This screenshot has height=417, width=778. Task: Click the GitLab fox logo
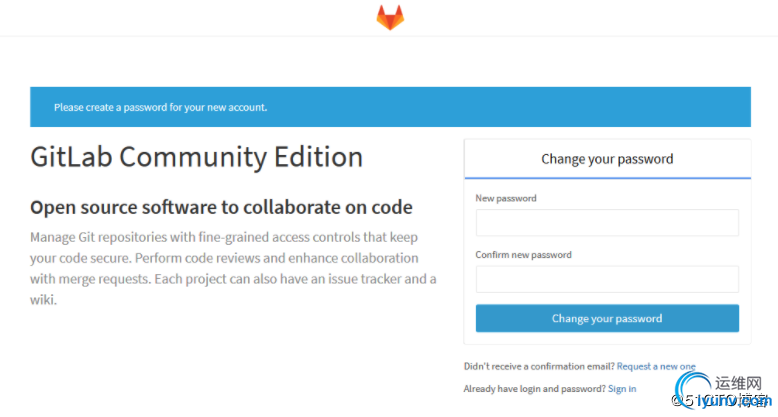[390, 17]
